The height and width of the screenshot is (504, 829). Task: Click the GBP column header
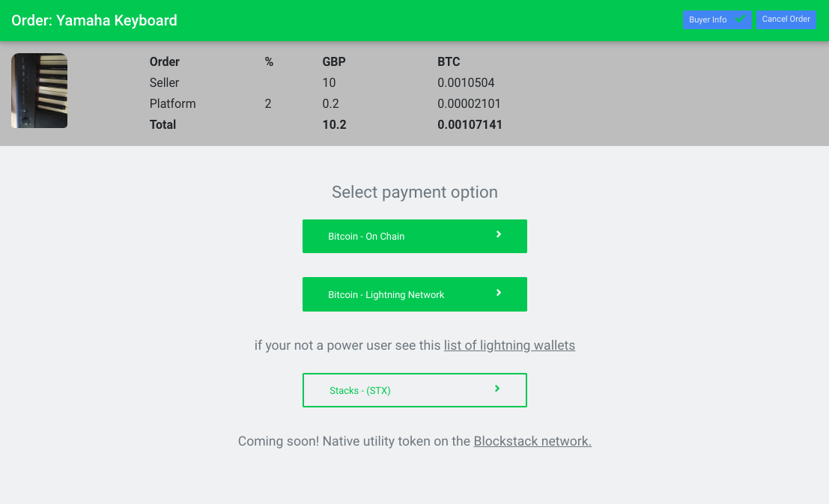(x=334, y=61)
